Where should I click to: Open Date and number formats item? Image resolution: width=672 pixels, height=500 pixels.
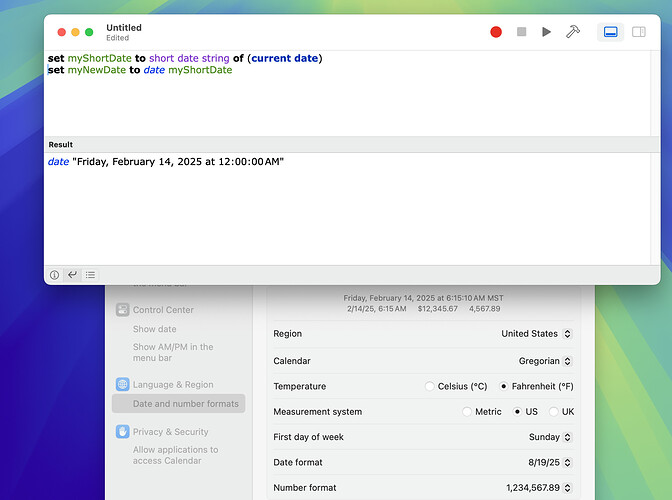[x=178, y=404]
